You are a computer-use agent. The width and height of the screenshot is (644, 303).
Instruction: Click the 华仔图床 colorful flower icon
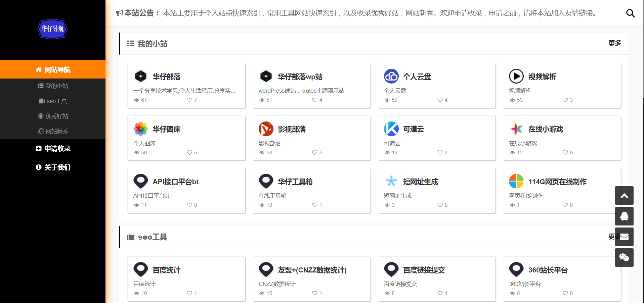141,129
